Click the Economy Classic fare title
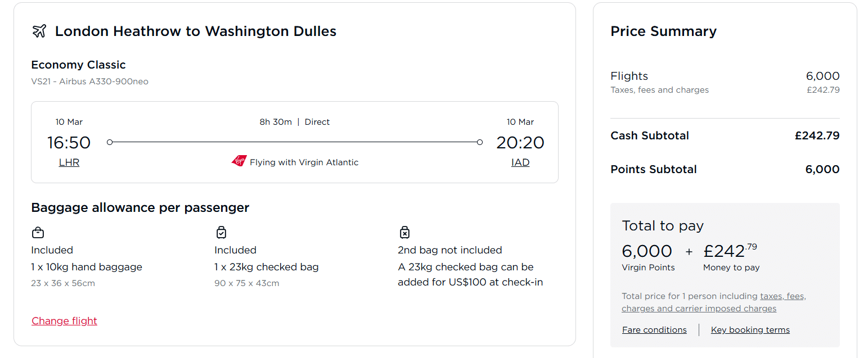 point(78,65)
